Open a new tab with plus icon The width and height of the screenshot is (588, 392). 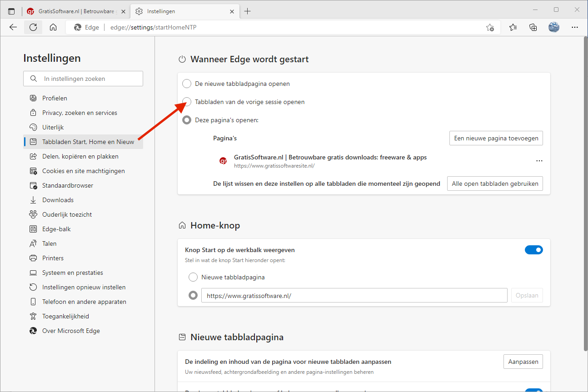pos(247,11)
